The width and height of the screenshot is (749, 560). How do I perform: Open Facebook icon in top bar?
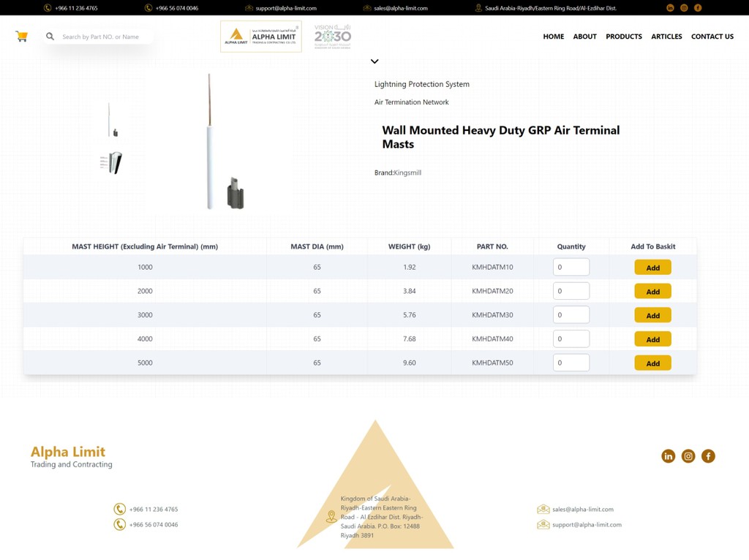coord(698,8)
